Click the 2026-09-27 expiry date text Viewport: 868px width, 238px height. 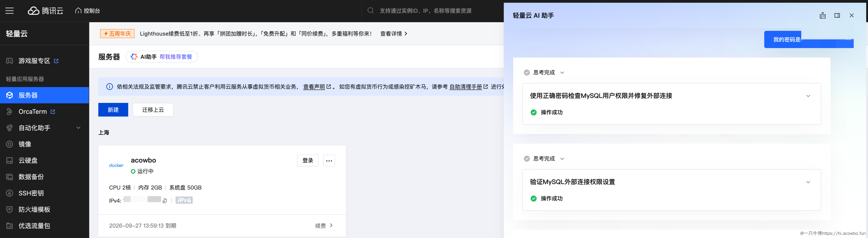142,226
